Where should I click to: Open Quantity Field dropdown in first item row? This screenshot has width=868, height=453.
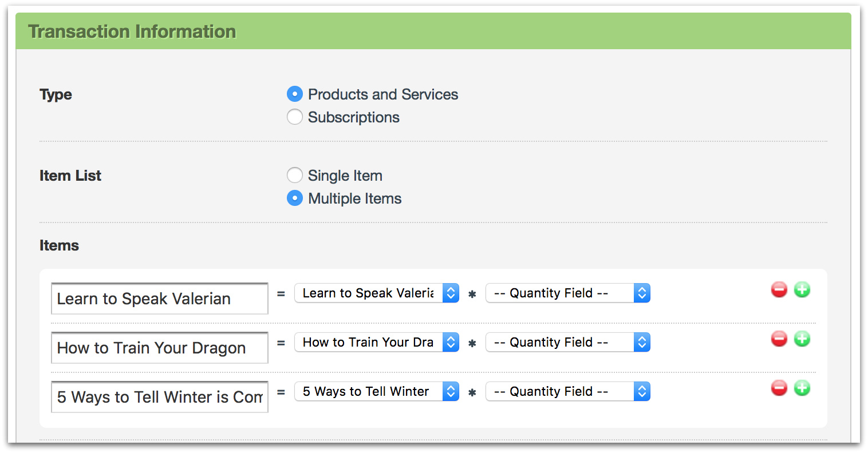pyautogui.click(x=567, y=293)
